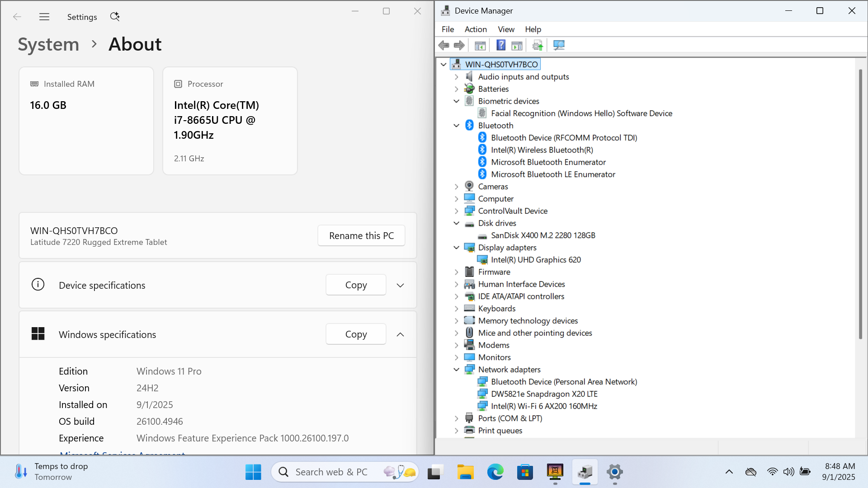This screenshot has height=488, width=868.
Task: Expand Audio inputs and outputs node
Action: point(457,77)
